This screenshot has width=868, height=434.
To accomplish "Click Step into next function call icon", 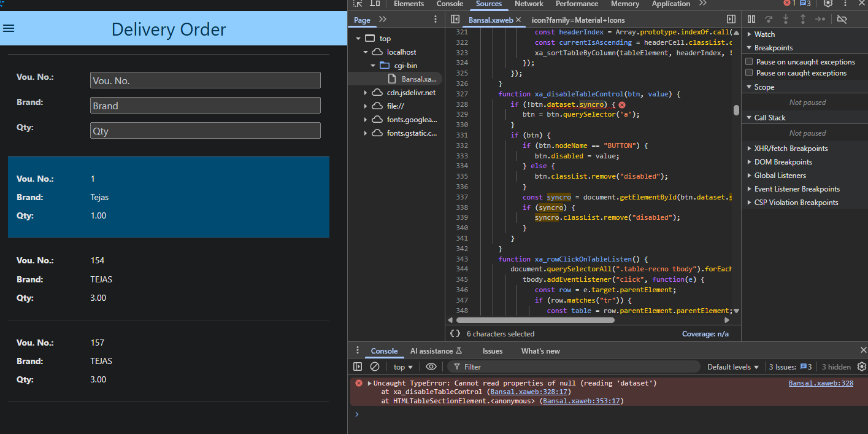I will click(x=786, y=20).
